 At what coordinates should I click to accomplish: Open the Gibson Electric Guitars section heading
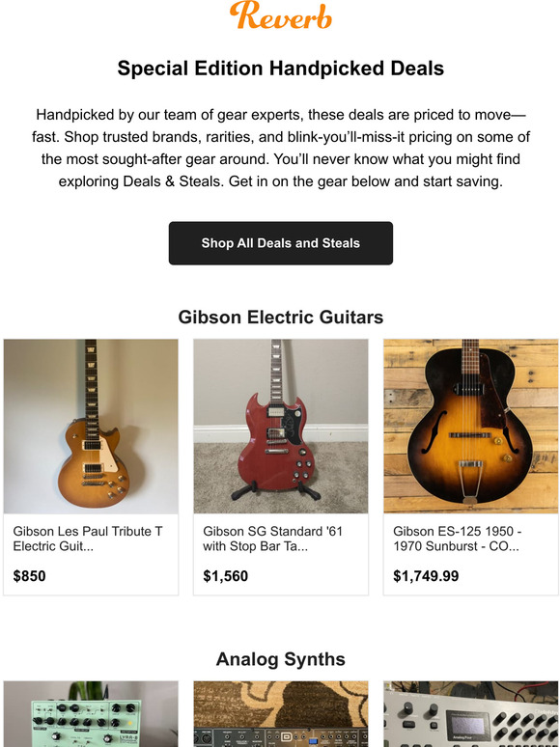pos(281,318)
